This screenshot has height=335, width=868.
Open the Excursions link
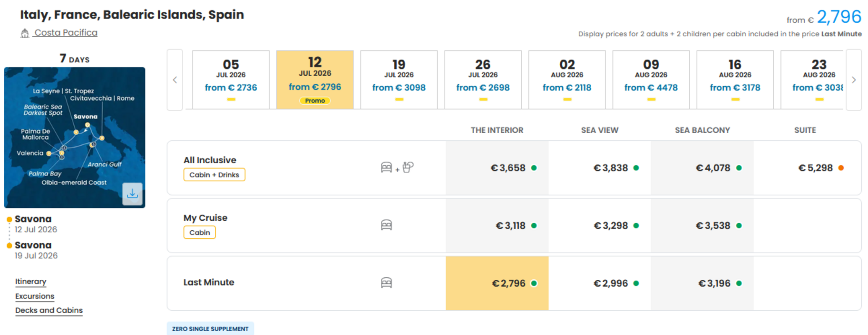pyautogui.click(x=35, y=296)
